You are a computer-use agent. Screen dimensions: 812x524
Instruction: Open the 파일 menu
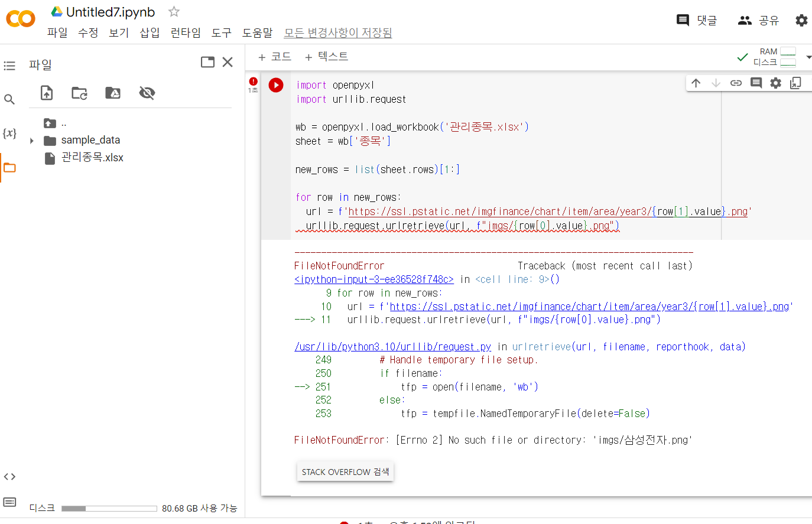click(x=57, y=32)
